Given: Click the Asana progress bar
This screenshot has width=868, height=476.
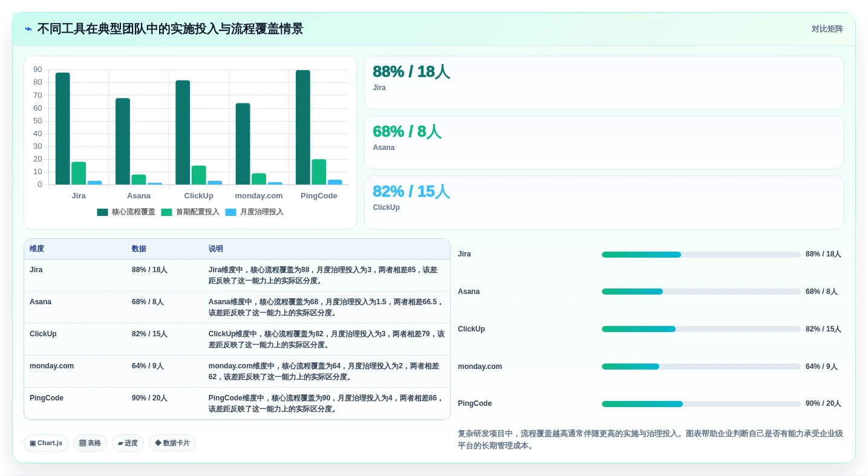Looking at the screenshot, I should (701, 292).
